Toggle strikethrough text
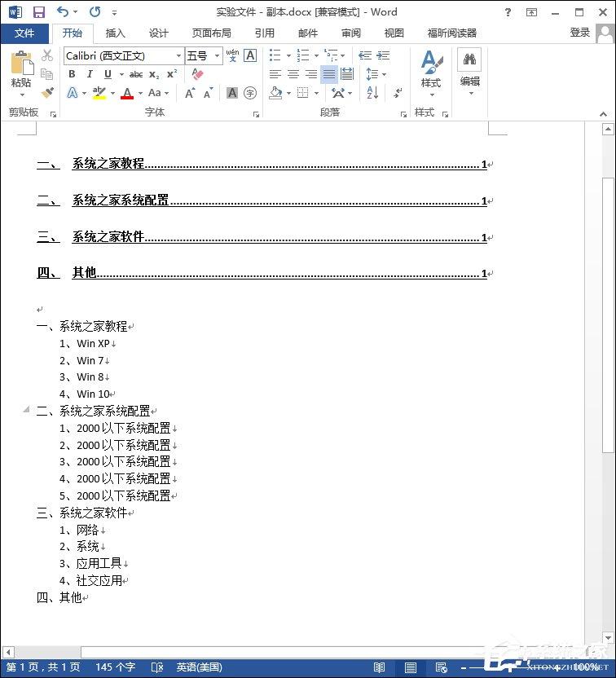Image resolution: width=616 pixels, height=678 pixels. [x=136, y=74]
